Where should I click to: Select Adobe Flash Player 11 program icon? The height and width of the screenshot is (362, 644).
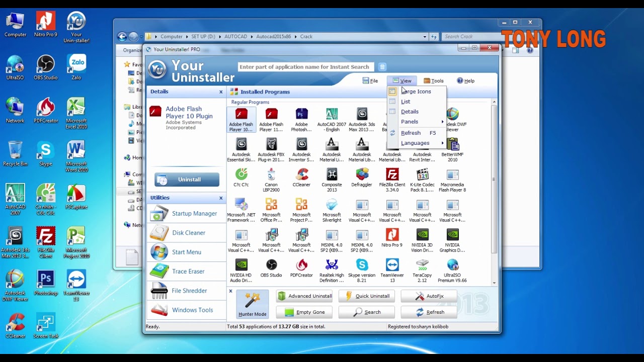tap(271, 120)
